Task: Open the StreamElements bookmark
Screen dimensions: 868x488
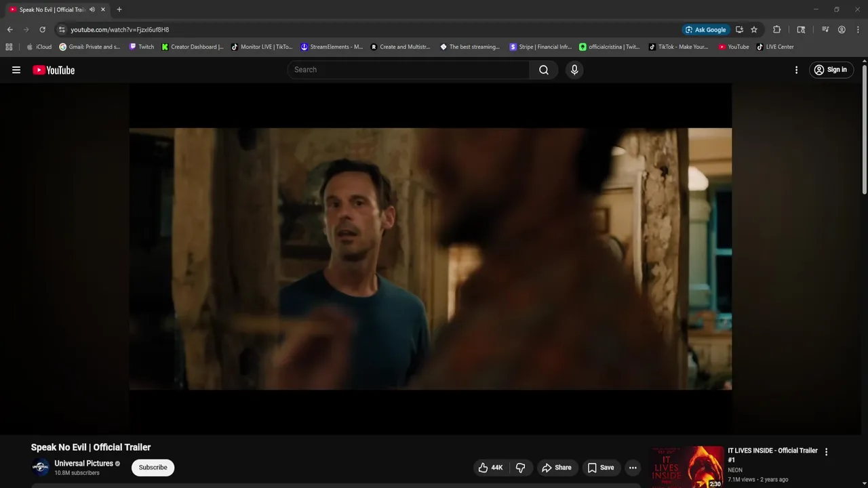Action: click(x=332, y=47)
